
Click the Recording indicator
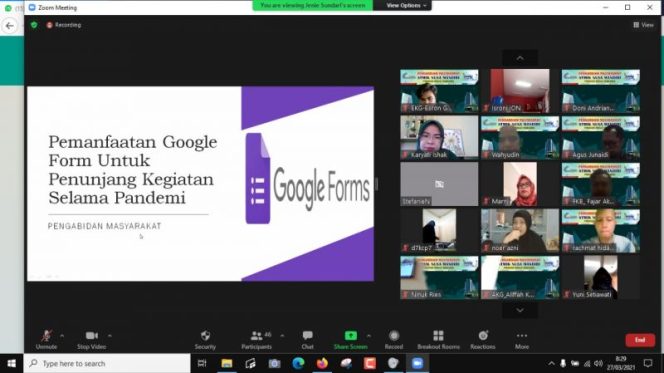64,25
